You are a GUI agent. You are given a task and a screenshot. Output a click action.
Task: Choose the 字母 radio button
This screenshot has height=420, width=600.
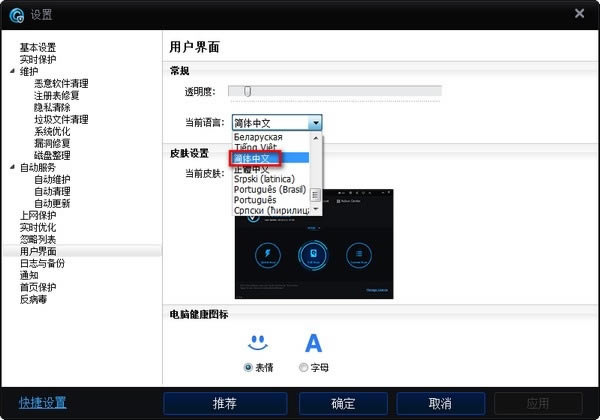click(x=303, y=367)
